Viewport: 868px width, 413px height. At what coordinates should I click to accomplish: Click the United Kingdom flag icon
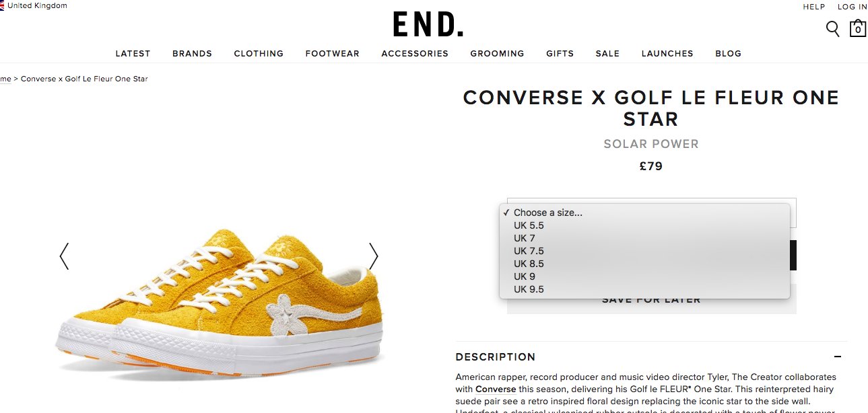click(x=2, y=6)
